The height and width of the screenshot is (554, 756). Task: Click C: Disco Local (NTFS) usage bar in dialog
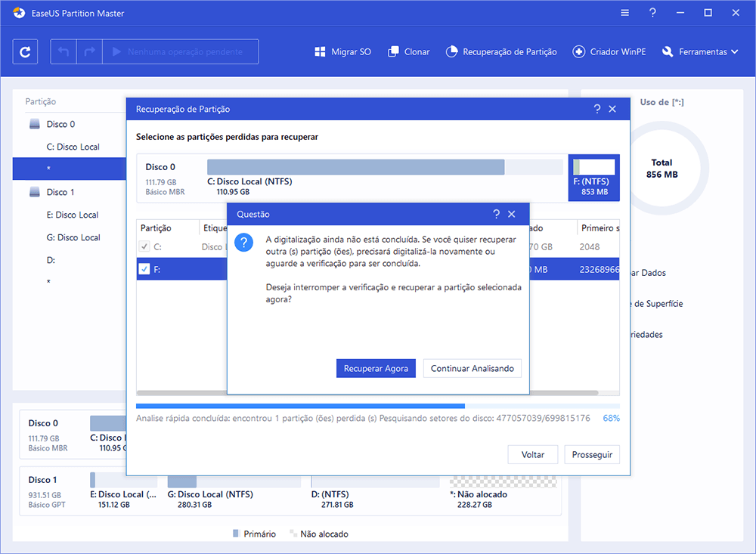[385, 167]
